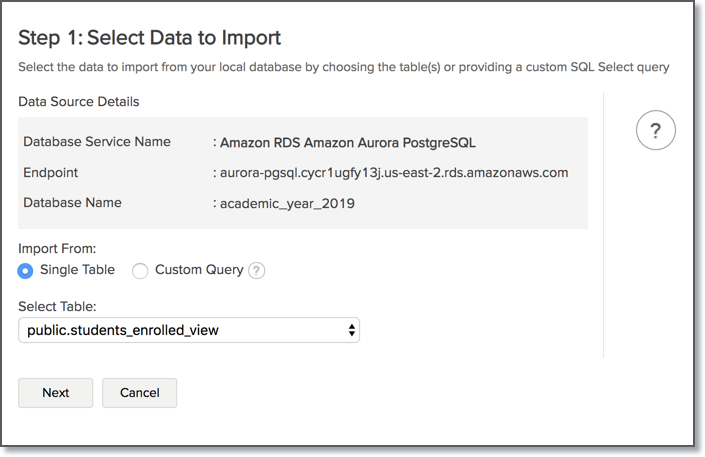Click the Data Source Details section title
Image resolution: width=705 pixels, height=457 pixels.
(79, 102)
